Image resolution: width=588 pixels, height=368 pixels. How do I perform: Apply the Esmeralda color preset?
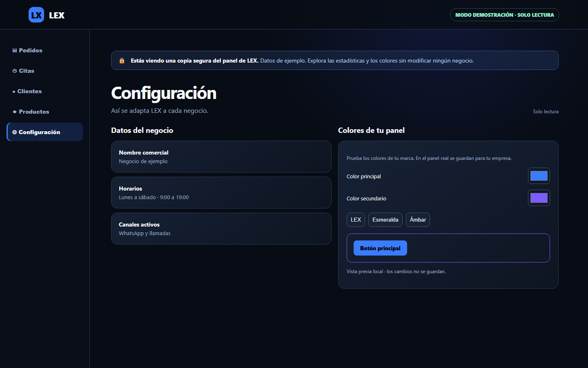(385, 220)
